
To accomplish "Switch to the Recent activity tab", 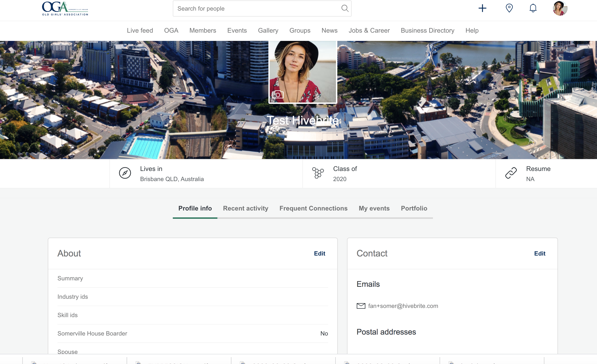I will (245, 208).
